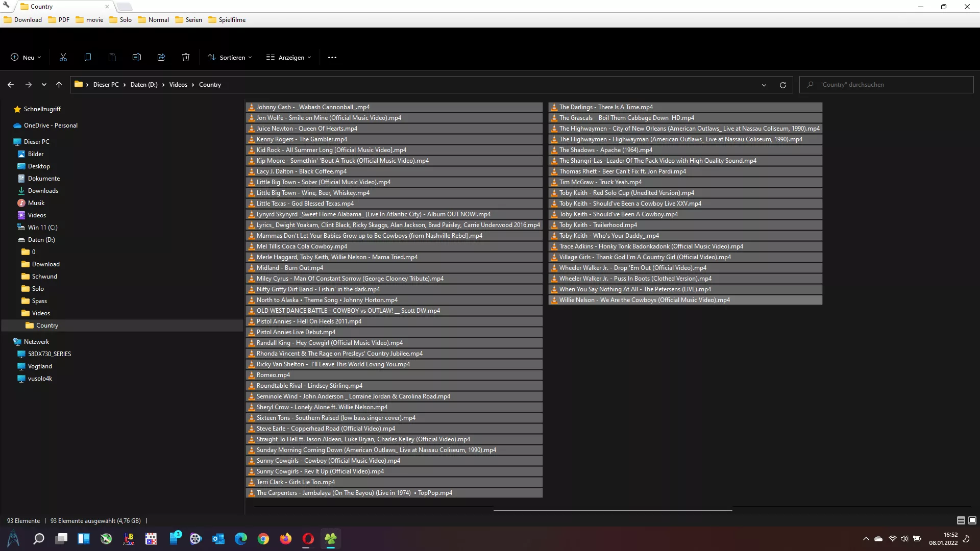Open the Anzeigen dropdown
Viewport: 980px width, 551px height.
(288, 57)
